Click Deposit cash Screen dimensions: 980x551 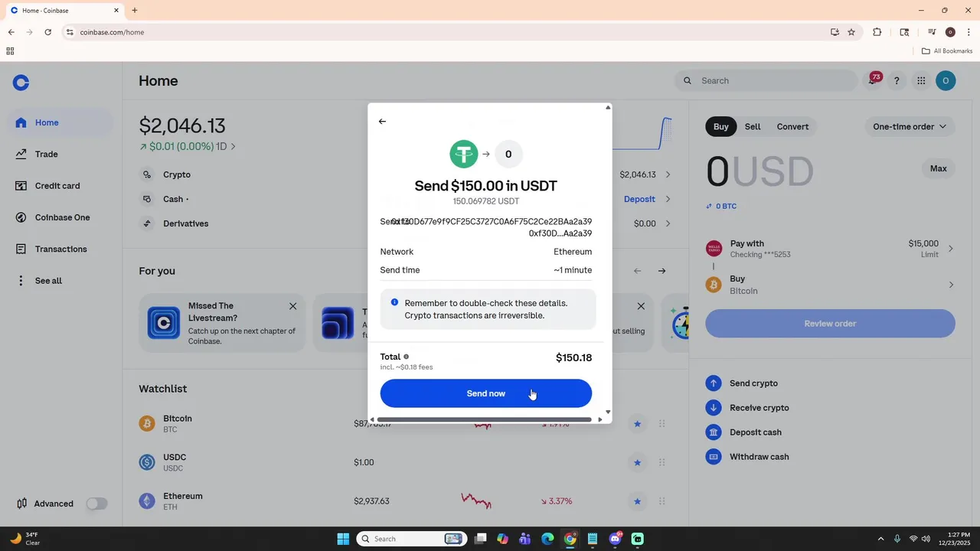pyautogui.click(x=743, y=432)
